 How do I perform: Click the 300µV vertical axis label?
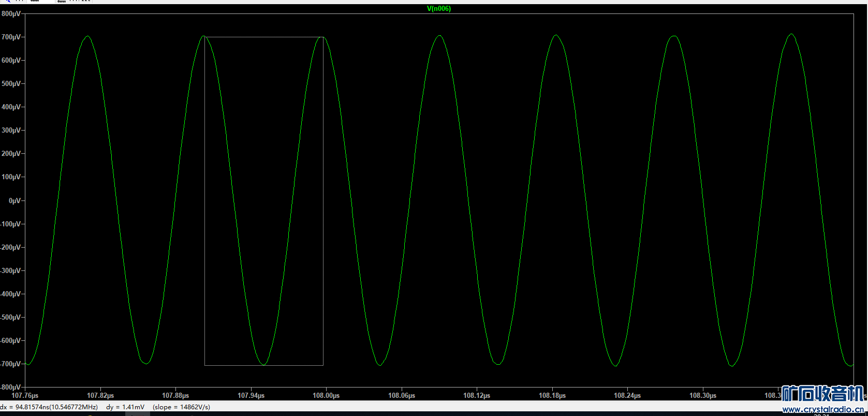[11, 131]
